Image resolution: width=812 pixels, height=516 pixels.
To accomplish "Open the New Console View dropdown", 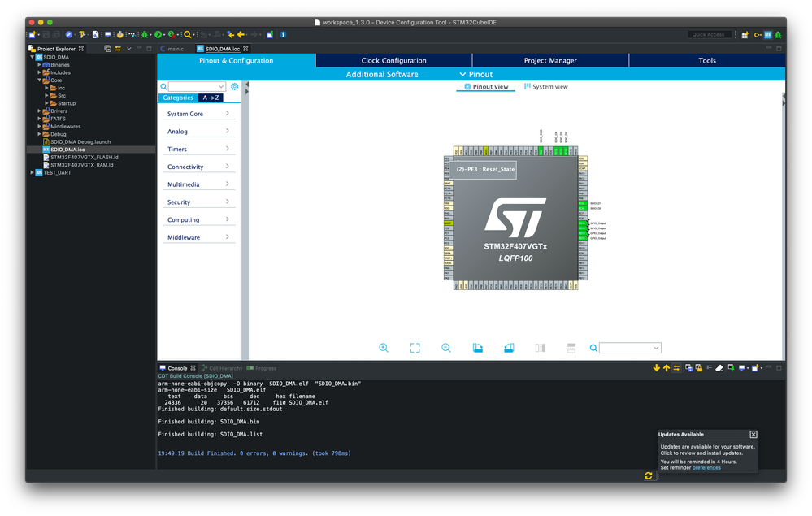I will pyautogui.click(x=762, y=368).
